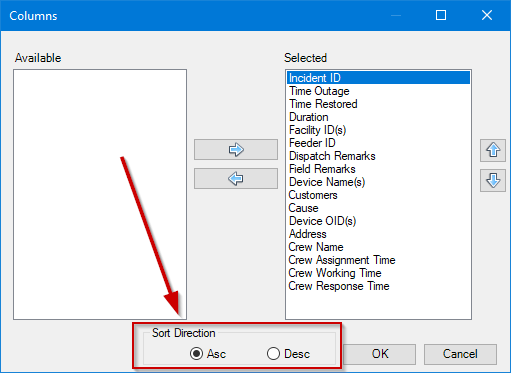Move selected column to Available with left arrow
The height and width of the screenshot is (373, 511).
pos(236,179)
